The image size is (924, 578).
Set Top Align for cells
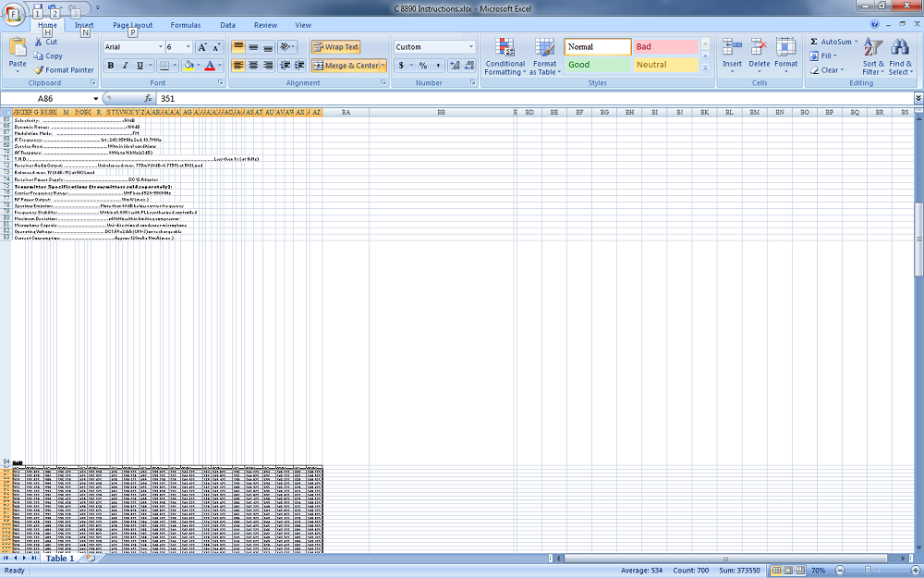point(238,47)
